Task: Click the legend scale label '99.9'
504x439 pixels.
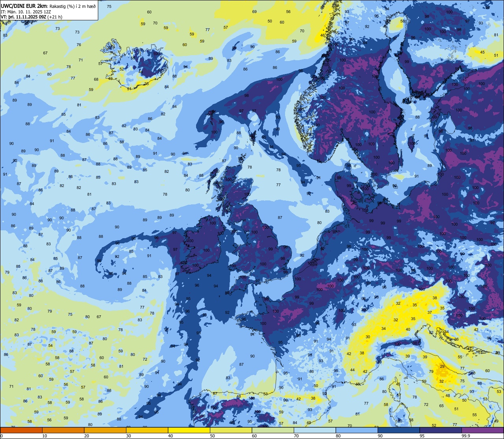Action: 466,436
